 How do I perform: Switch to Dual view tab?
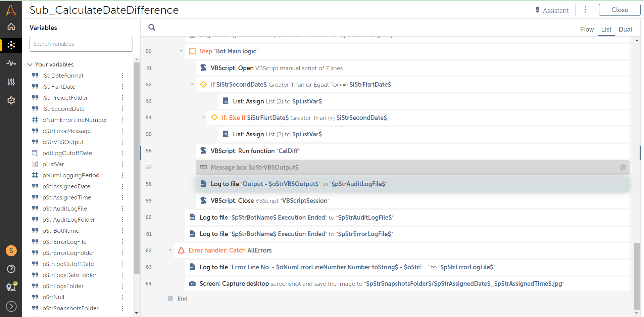(625, 30)
